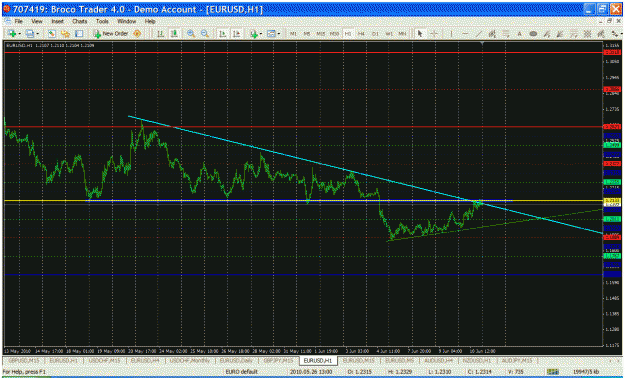This screenshot has width=625, height=378.
Task: Select the Equidistant Channel tool
Action: pos(492,34)
